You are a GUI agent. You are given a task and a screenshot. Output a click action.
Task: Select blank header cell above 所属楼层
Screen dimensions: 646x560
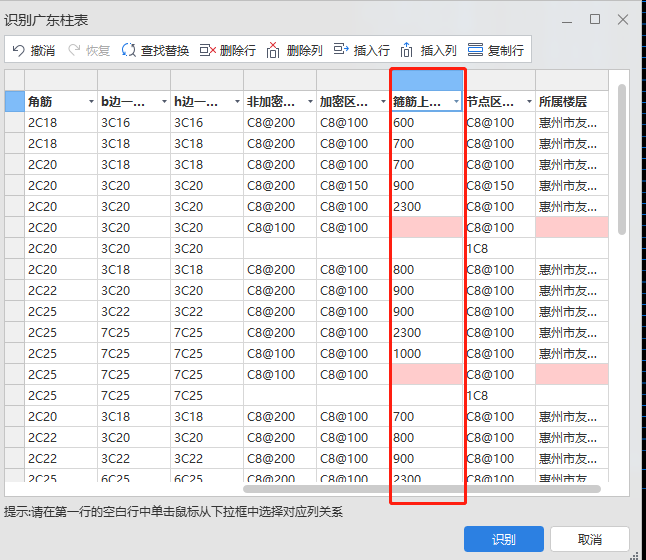pyautogui.click(x=572, y=80)
